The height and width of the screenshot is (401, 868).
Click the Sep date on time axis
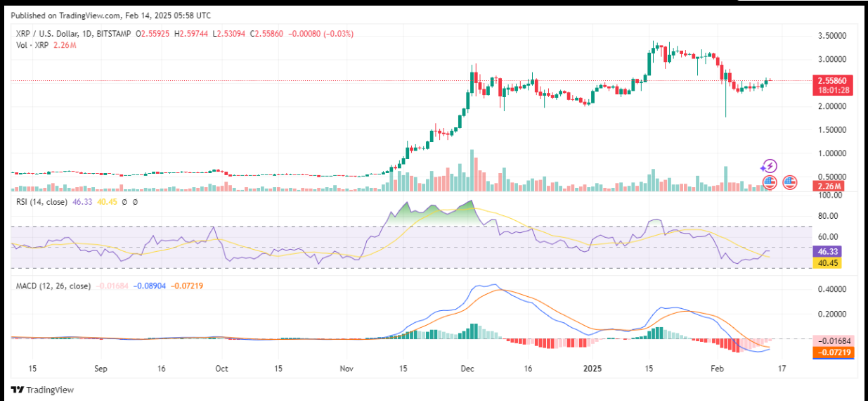[x=101, y=369]
